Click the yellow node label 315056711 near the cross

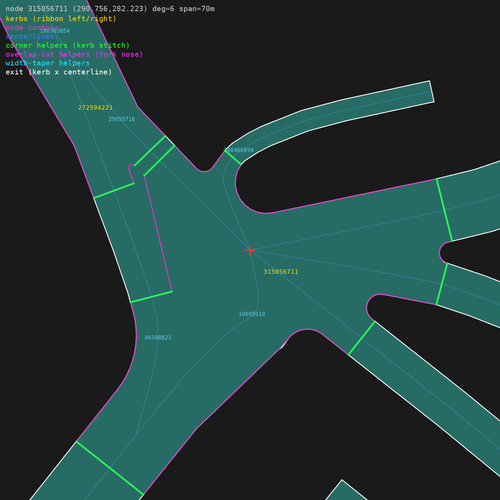tap(281, 272)
